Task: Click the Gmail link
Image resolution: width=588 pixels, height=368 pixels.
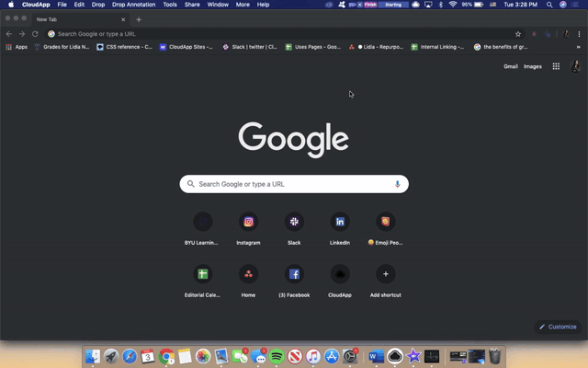Action: (x=511, y=66)
